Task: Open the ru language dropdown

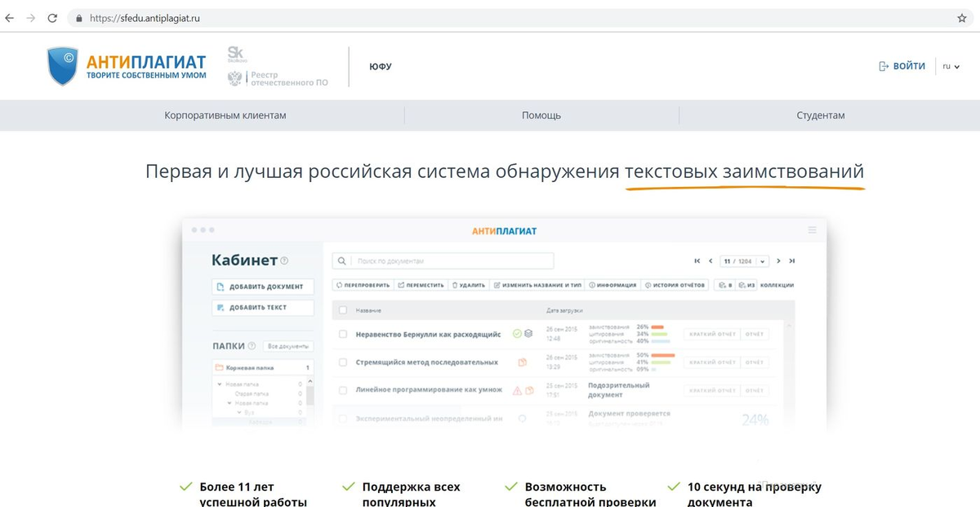Action: [x=951, y=66]
